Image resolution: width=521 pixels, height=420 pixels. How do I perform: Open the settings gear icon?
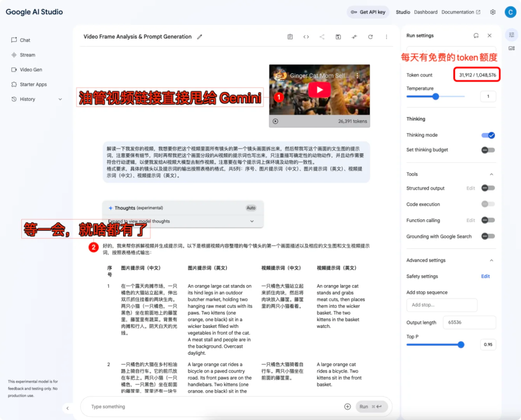tap(493, 12)
